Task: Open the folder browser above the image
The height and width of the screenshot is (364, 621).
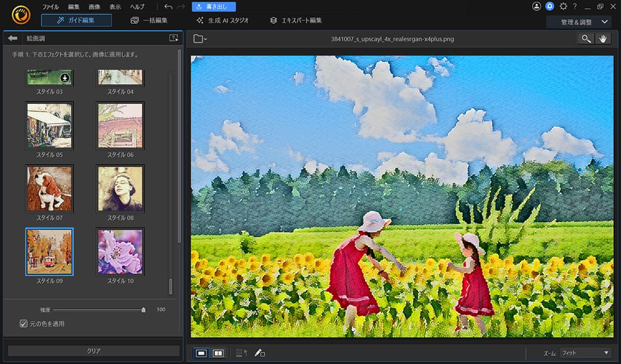Action: pos(199,38)
